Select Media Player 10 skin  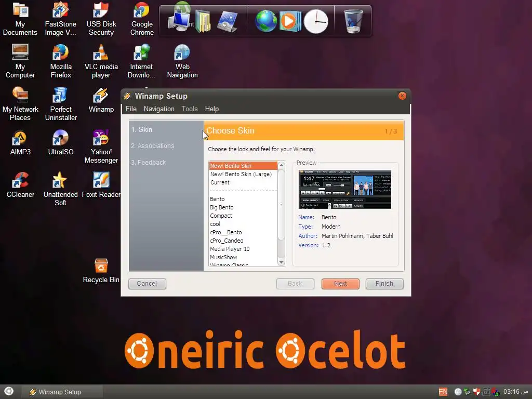243,249
